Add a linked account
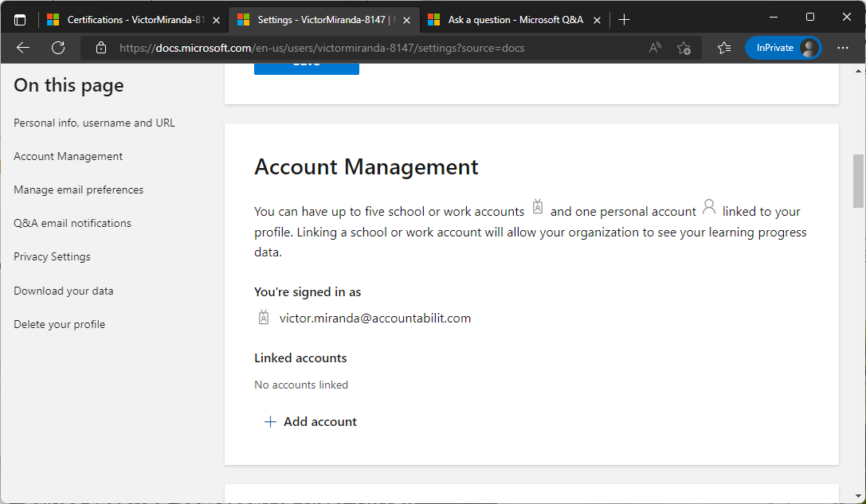Image resolution: width=866 pixels, height=504 pixels. coord(310,421)
